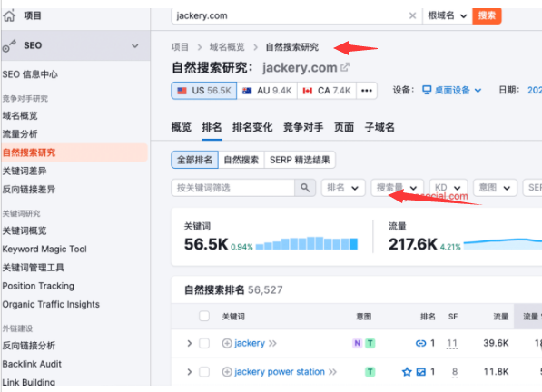The width and height of the screenshot is (542, 392).
Task: Open Organic Traffic Insights in sidebar
Action: 51,304
